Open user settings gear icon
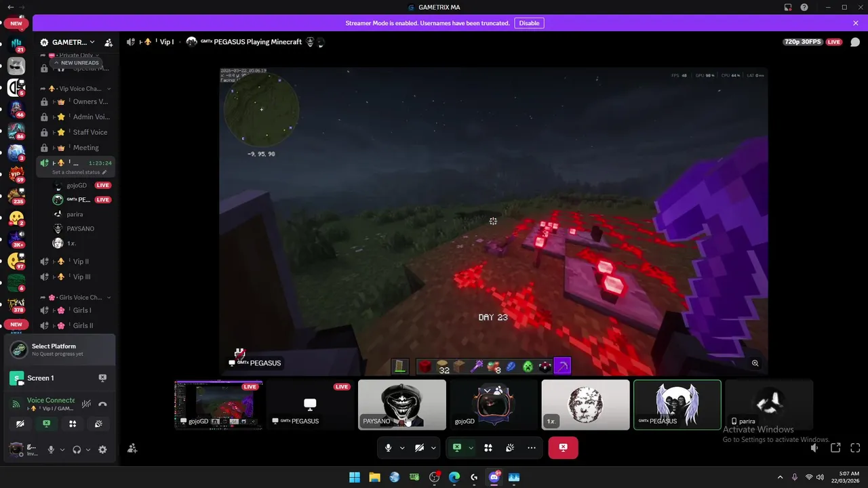Viewport: 868px width, 488px height. point(102,449)
